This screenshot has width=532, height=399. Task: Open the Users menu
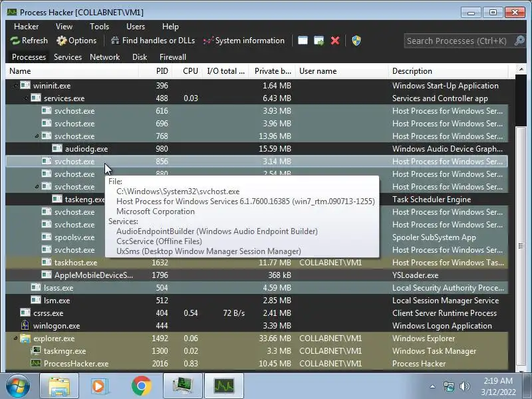click(x=136, y=27)
